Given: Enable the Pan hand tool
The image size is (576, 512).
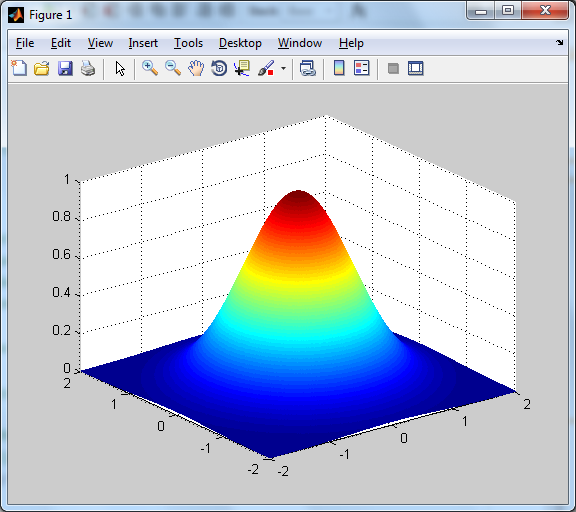Looking at the screenshot, I should [x=196, y=68].
